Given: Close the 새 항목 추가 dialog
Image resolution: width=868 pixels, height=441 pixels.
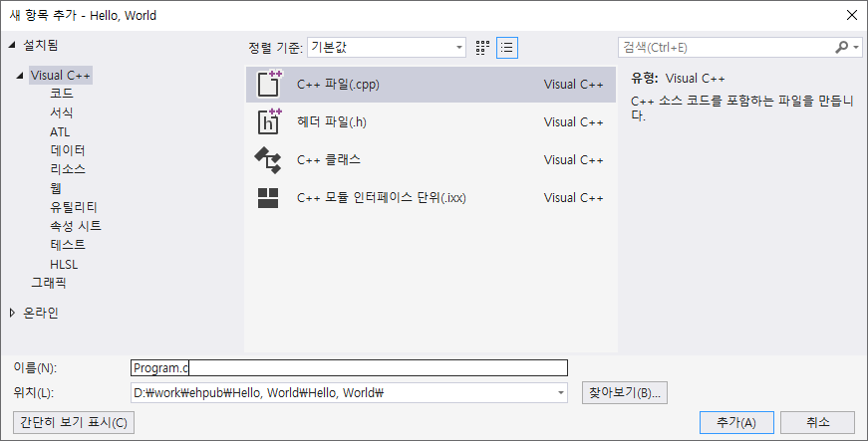Looking at the screenshot, I should 852,15.
